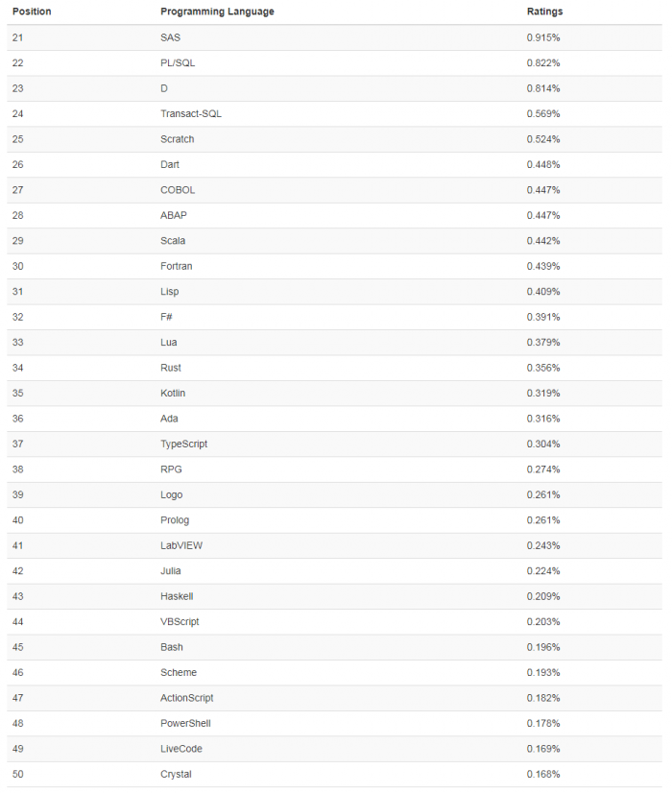Click the Programming Language column header
Screen dimensions: 672x793
[x=217, y=12]
